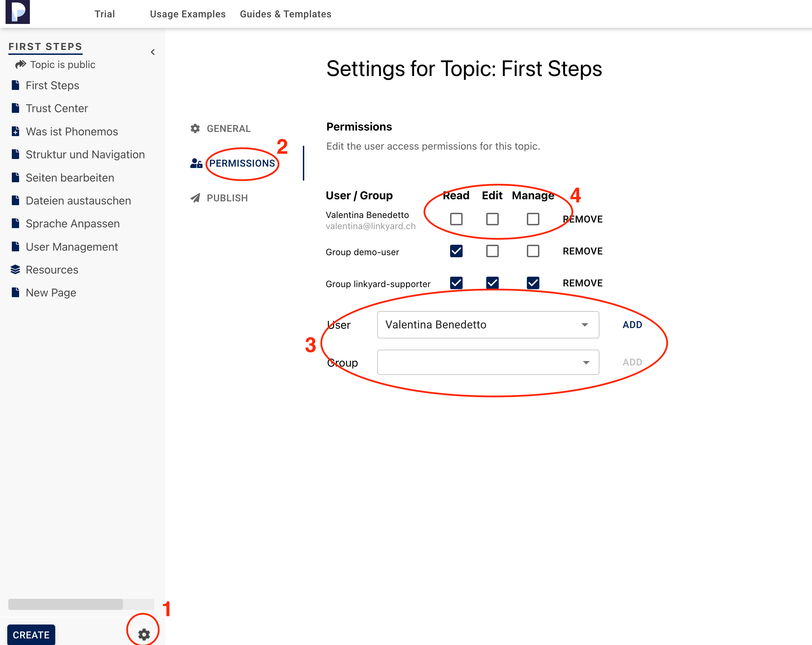Click the Permissions user-lock icon
Image resolution: width=812 pixels, height=645 pixels.
(x=196, y=163)
